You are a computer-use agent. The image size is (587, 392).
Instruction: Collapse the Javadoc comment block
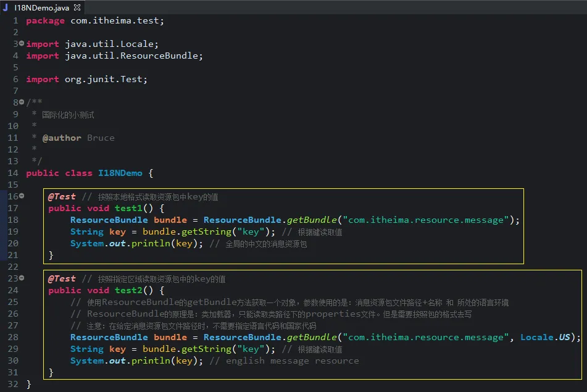click(x=21, y=102)
